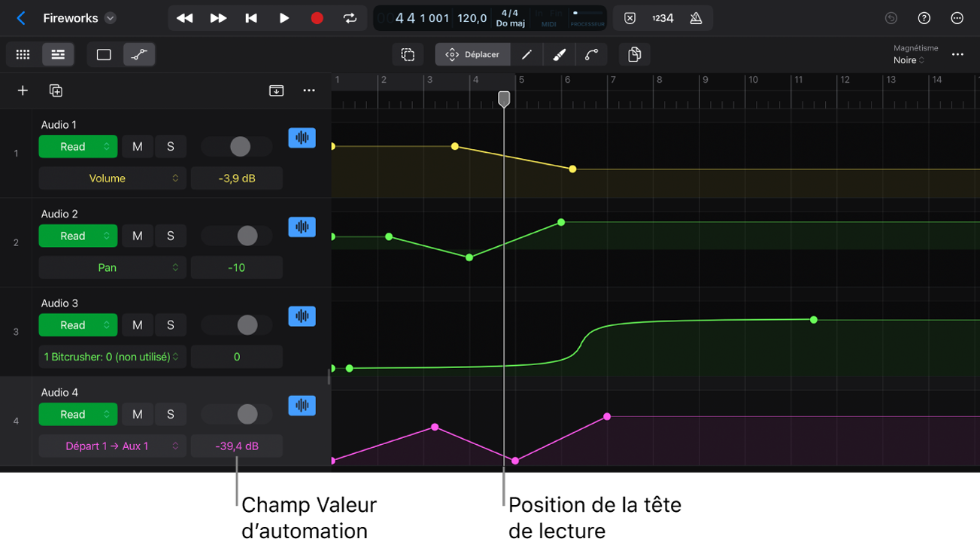
Task: Solo the Audio 3 track
Action: (x=170, y=325)
